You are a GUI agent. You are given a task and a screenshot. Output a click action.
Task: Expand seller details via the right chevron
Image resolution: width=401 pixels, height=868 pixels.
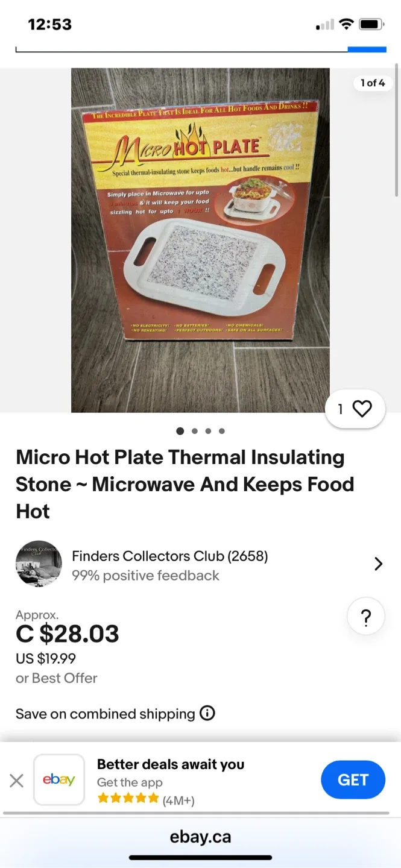pyautogui.click(x=379, y=564)
